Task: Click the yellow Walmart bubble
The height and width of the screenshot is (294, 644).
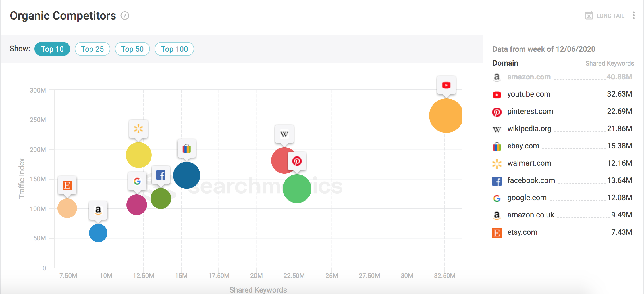Action: (x=138, y=155)
